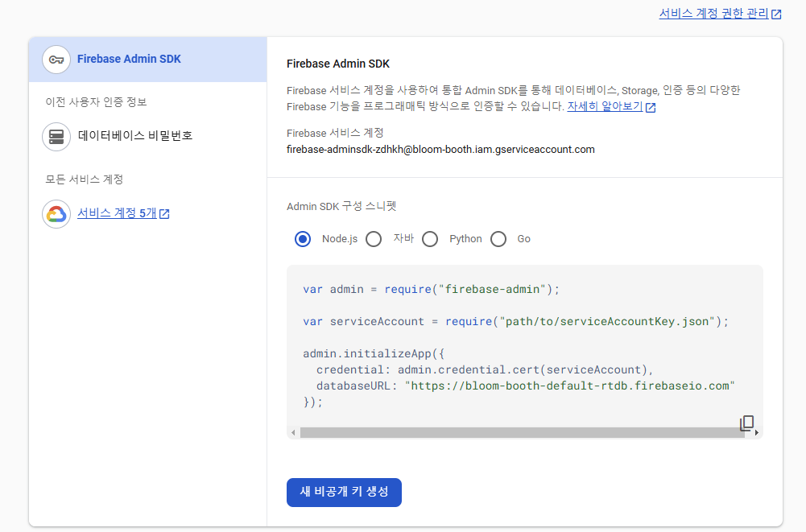Open the 서비스 계정 5개 link
806x532 pixels.
coord(117,213)
